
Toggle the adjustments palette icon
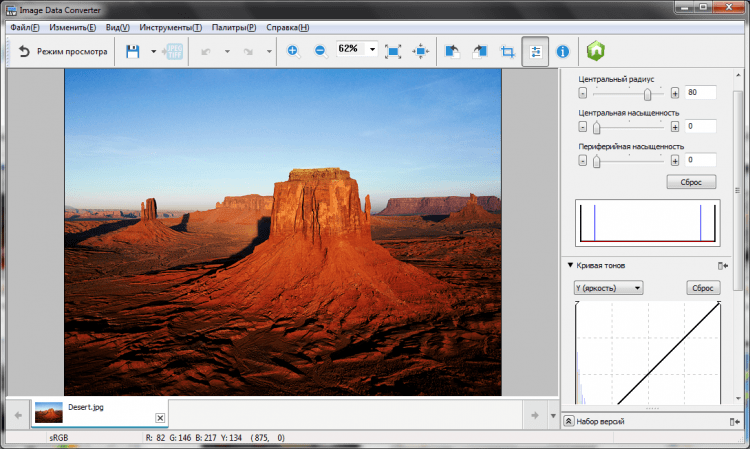(x=535, y=51)
